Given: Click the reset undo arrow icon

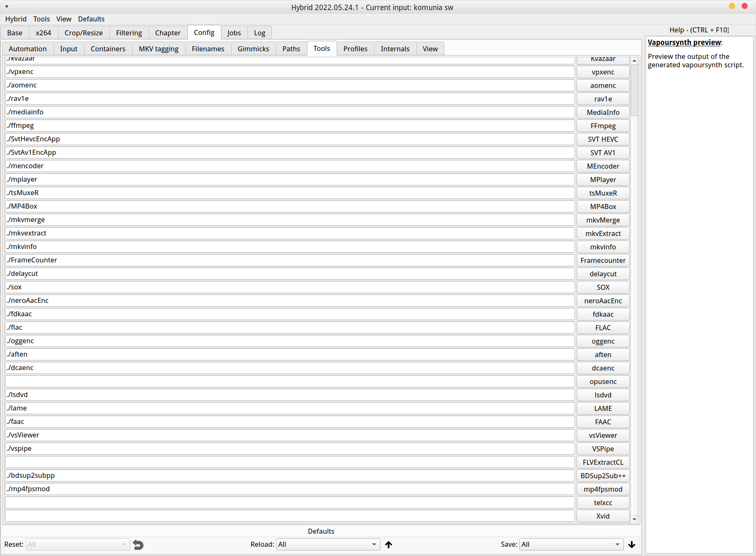Looking at the screenshot, I should point(138,545).
